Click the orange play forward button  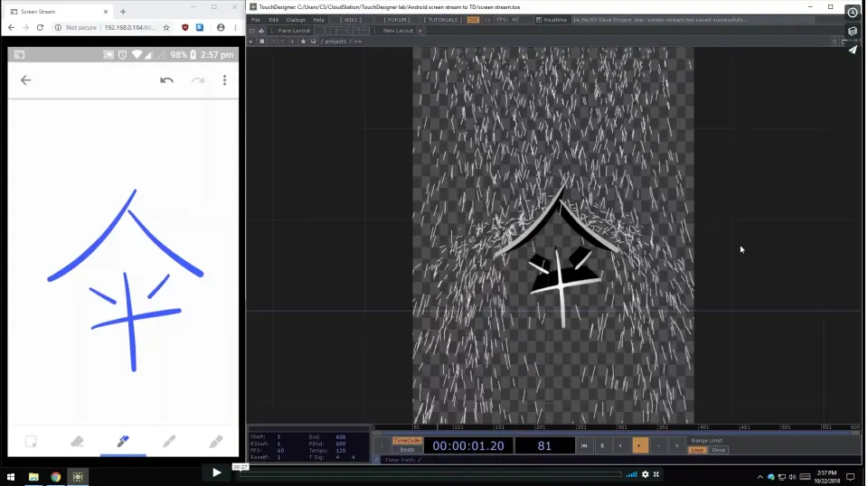pyautogui.click(x=640, y=445)
